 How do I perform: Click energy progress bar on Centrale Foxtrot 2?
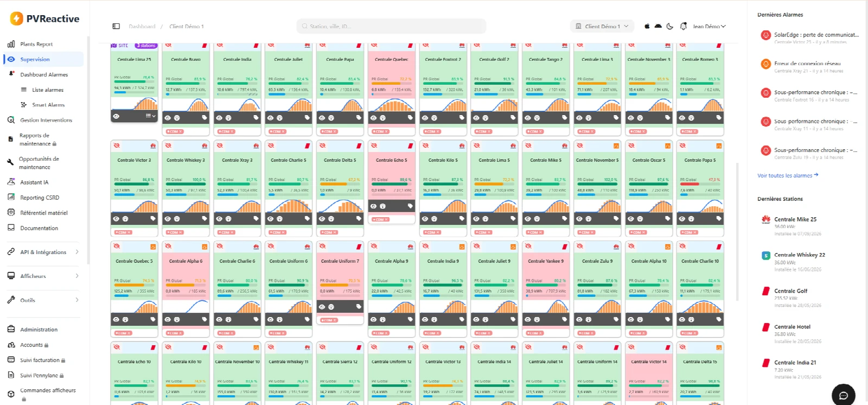tap(443, 94)
